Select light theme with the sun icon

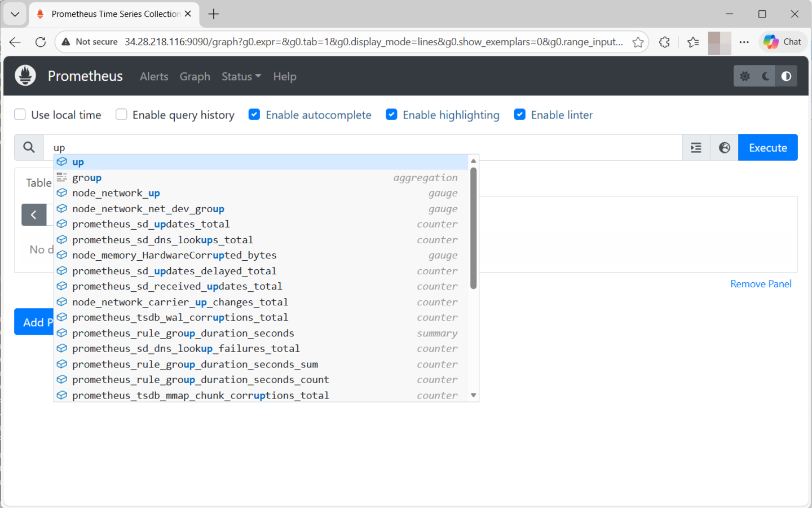click(745, 75)
